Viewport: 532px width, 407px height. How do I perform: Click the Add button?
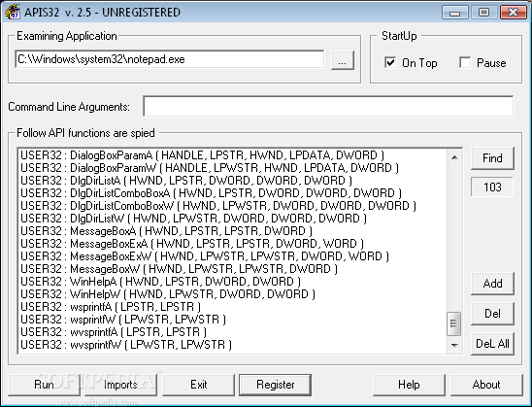coord(492,284)
